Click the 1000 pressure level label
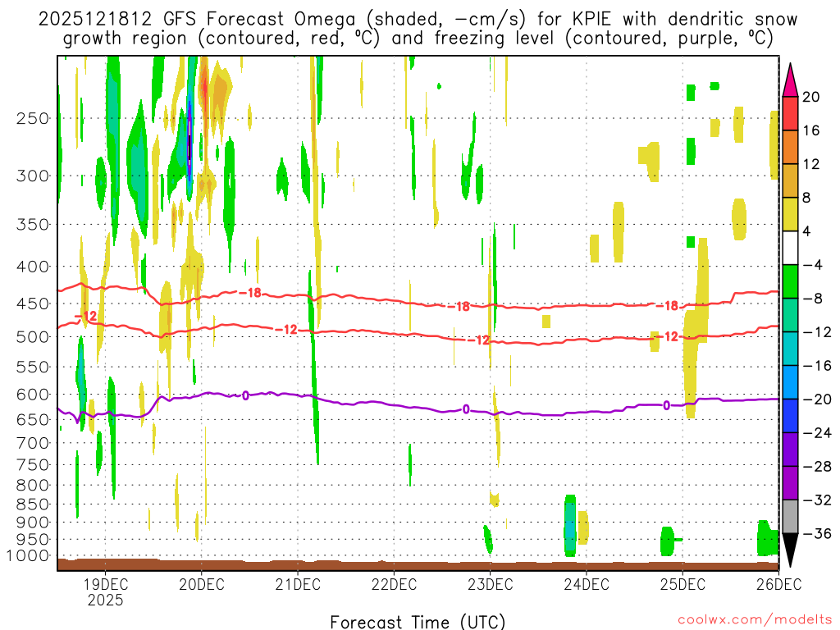 28,555
